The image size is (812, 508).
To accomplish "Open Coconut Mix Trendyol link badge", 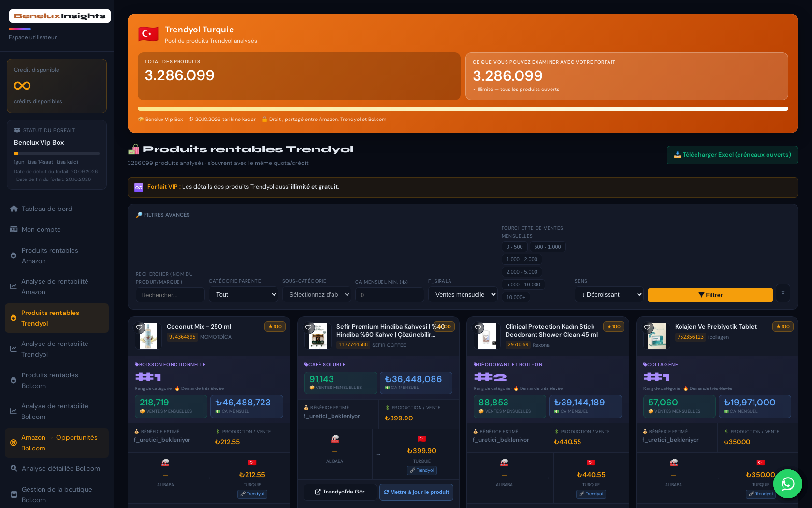I will tap(252, 494).
